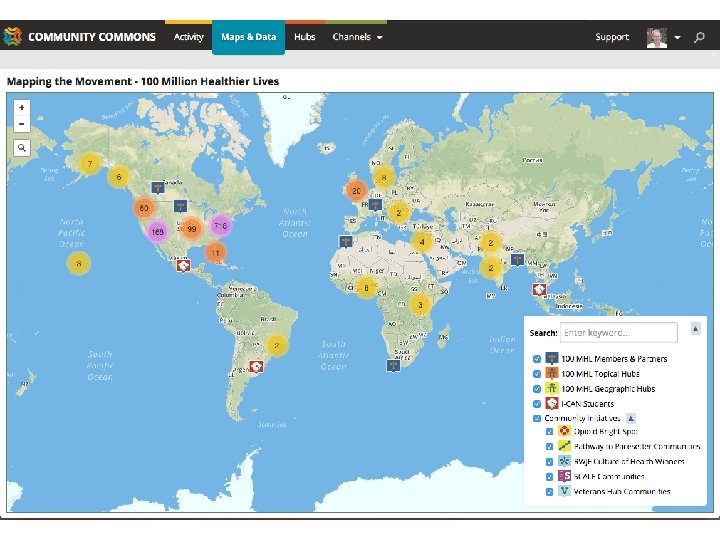
Task: Click the cluster marker 20 over the UK
Action: tap(356, 191)
